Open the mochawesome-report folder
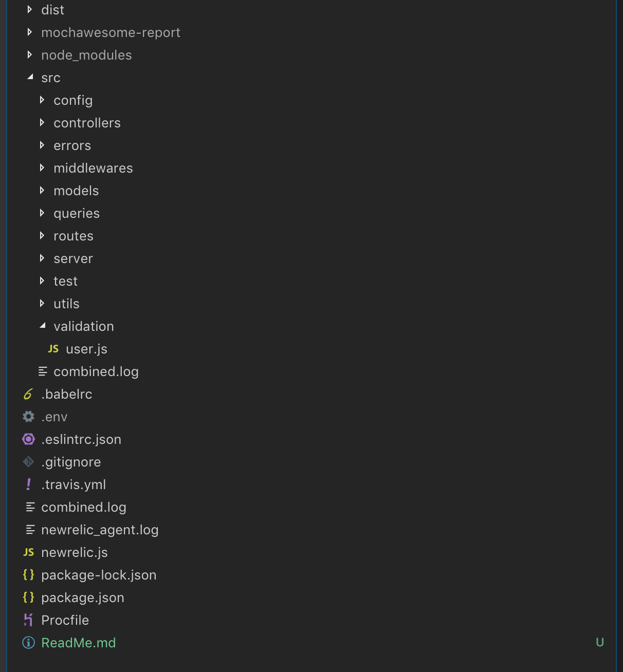 point(111,32)
